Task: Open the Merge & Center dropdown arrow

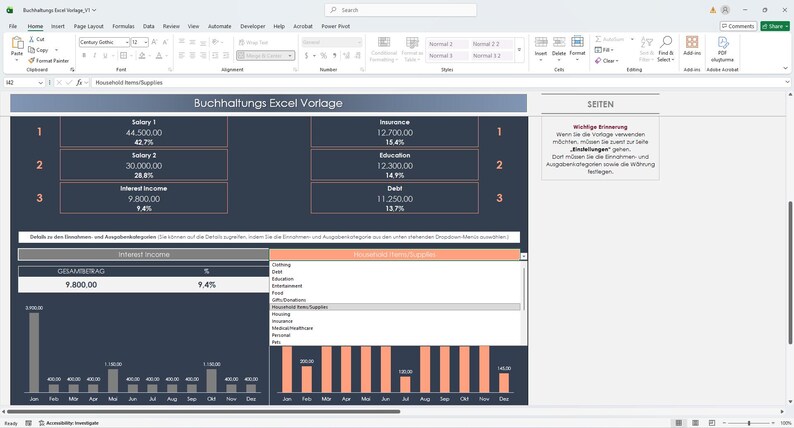Action: [290, 56]
